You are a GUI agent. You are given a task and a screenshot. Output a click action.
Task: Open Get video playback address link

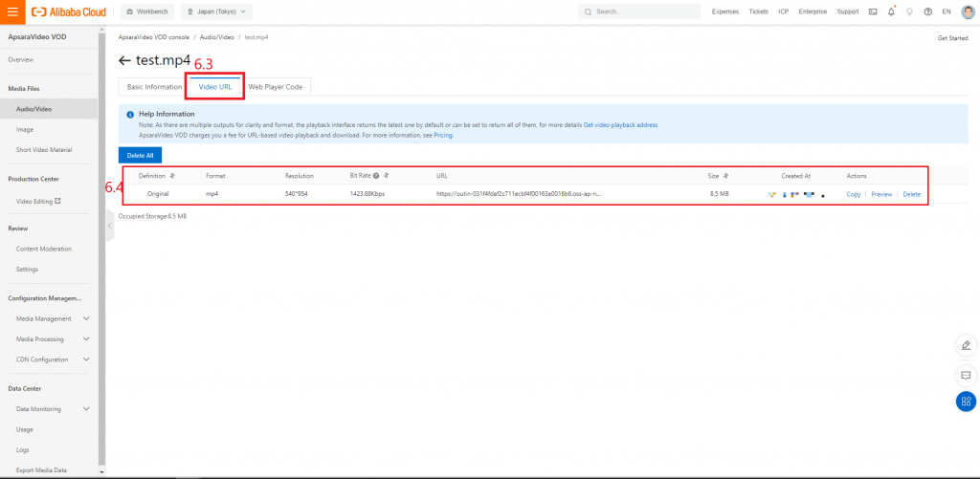pos(620,125)
